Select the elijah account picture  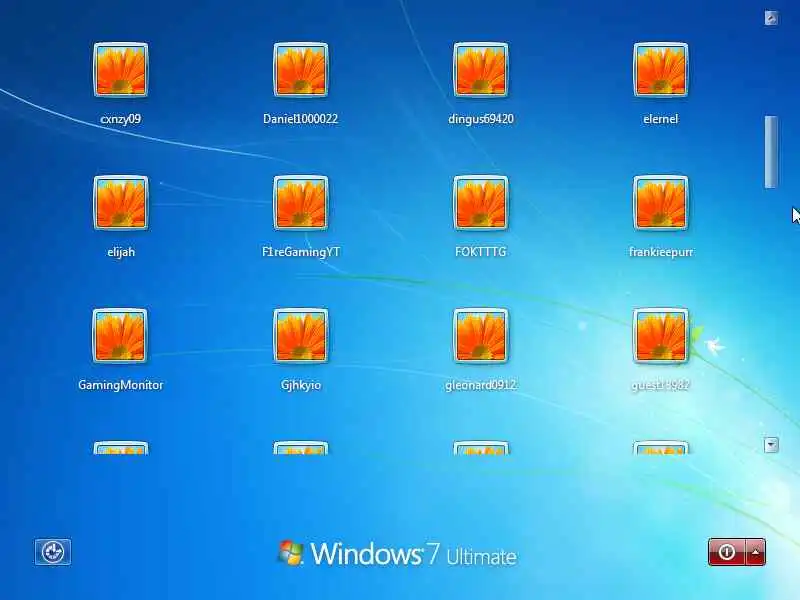pyautogui.click(x=121, y=203)
